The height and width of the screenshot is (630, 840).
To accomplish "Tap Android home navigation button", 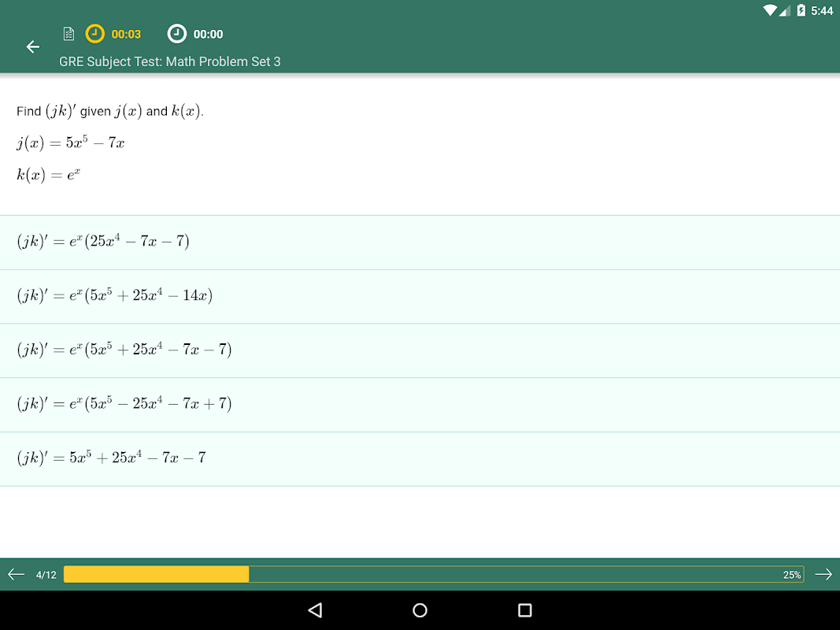I will 420,610.
